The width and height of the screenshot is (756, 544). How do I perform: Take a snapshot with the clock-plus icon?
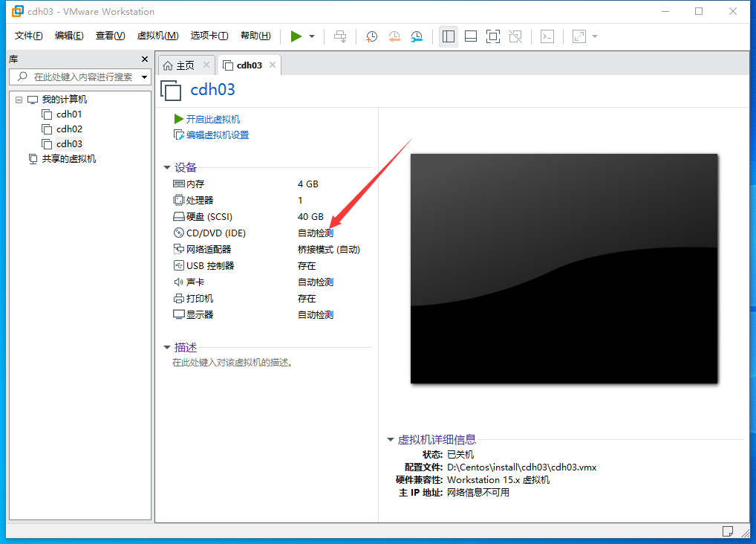coord(372,36)
